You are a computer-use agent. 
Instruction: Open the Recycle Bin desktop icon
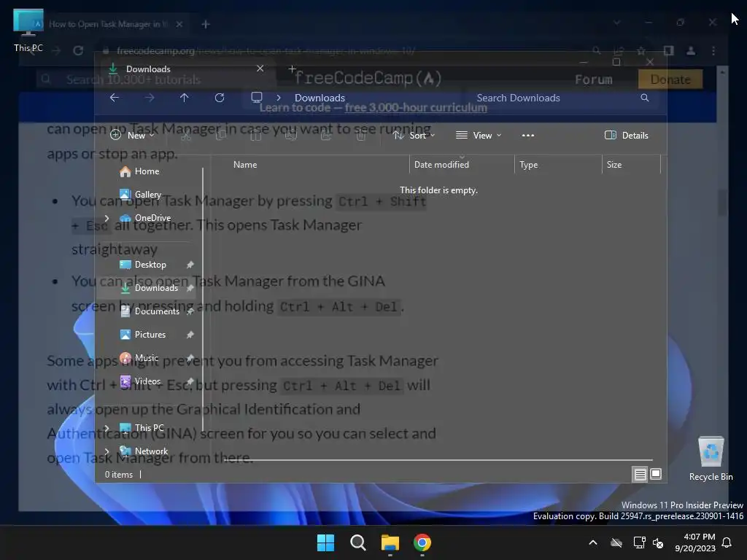pyautogui.click(x=711, y=459)
